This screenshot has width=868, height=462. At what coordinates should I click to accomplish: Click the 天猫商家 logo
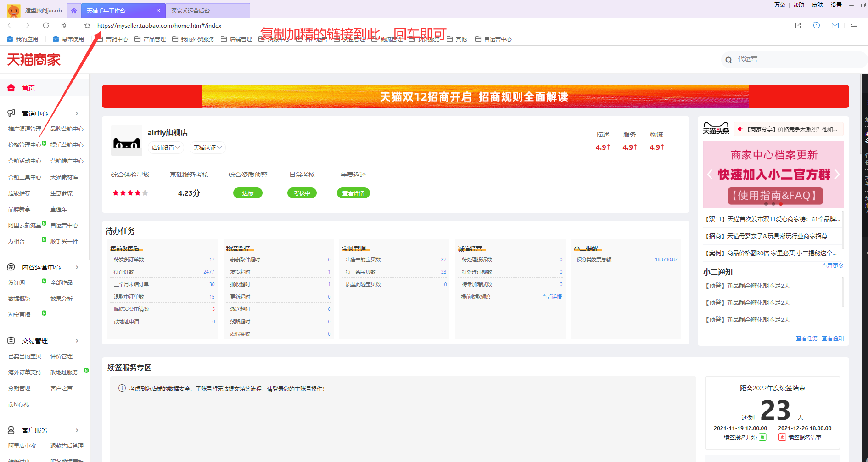[34, 60]
